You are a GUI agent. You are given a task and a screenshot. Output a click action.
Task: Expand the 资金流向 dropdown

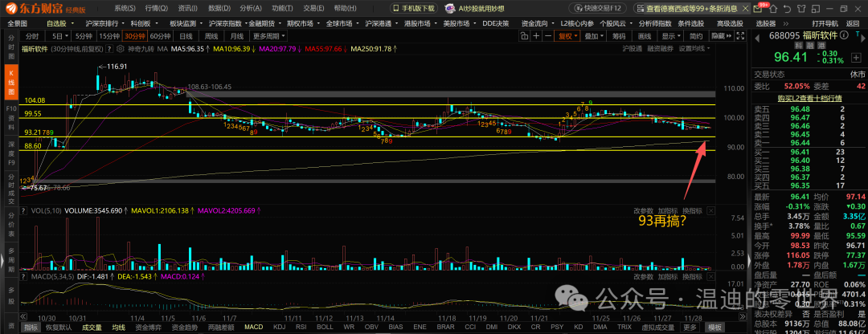[x=552, y=23]
